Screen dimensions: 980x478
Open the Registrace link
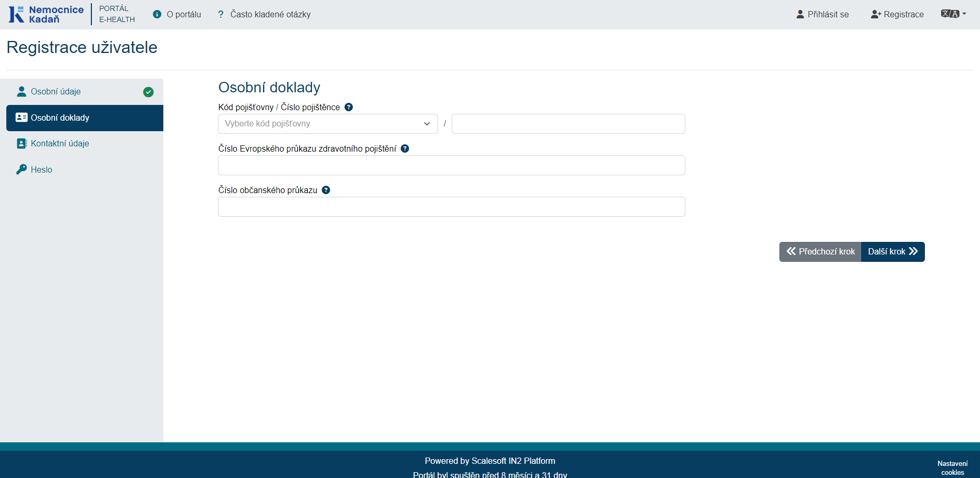[904, 14]
